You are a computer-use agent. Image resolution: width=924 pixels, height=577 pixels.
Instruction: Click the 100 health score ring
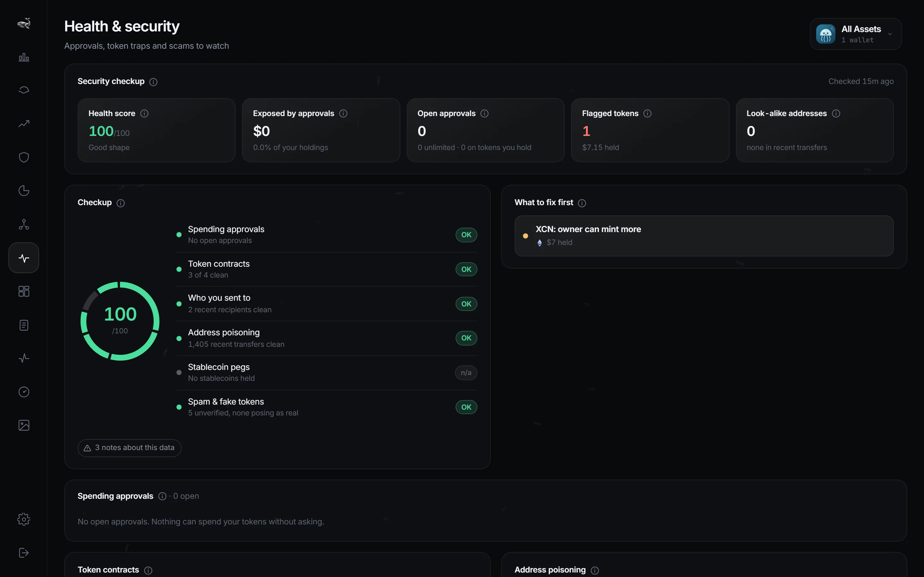point(120,321)
